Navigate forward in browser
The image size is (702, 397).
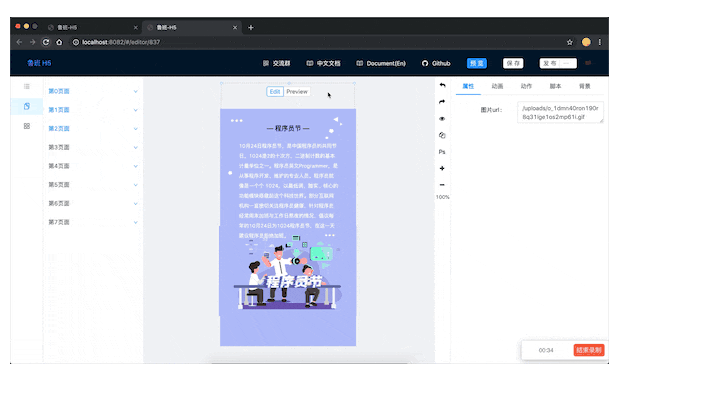32,42
